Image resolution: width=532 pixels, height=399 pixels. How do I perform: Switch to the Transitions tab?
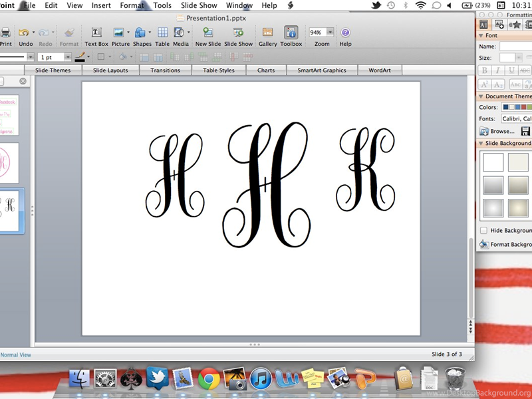click(165, 70)
